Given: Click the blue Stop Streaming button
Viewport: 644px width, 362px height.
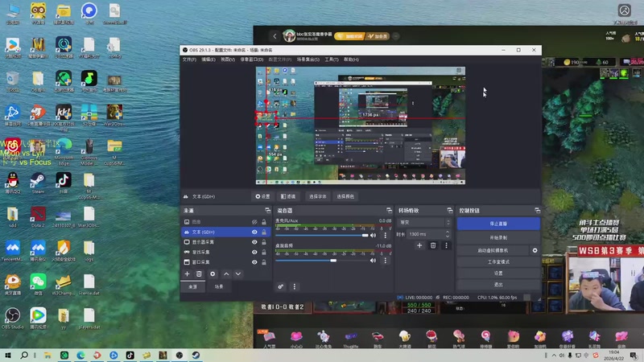Looking at the screenshot, I should pyautogui.click(x=498, y=224).
